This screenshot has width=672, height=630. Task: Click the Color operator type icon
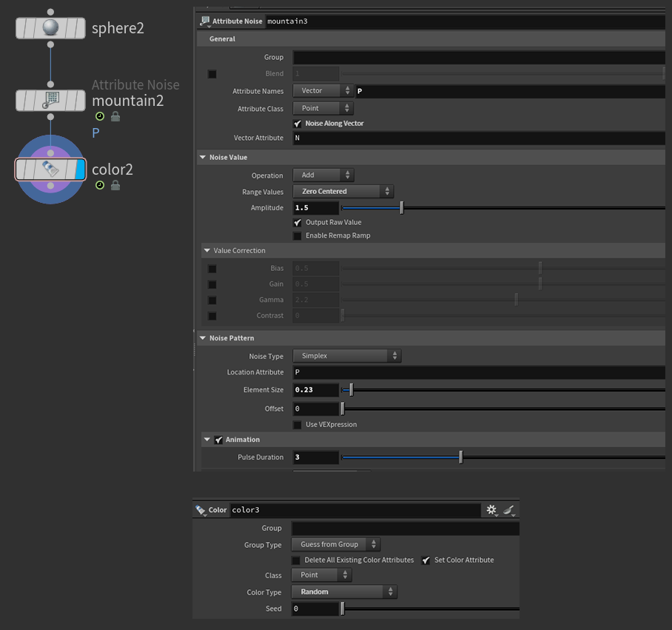point(201,510)
